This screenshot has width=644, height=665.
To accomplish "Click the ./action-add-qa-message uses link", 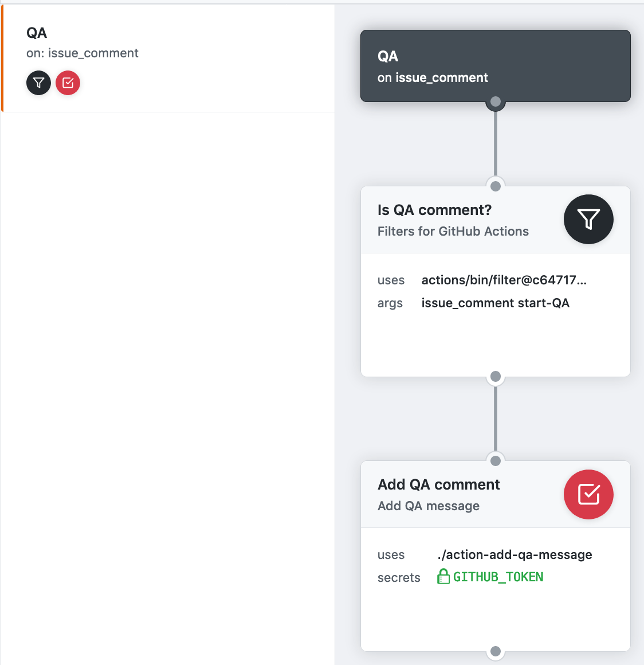I will coord(513,554).
